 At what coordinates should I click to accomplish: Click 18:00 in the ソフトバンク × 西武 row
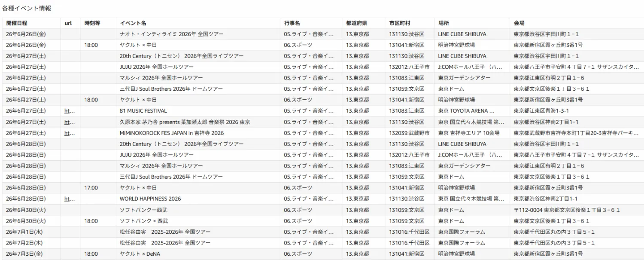(91, 221)
